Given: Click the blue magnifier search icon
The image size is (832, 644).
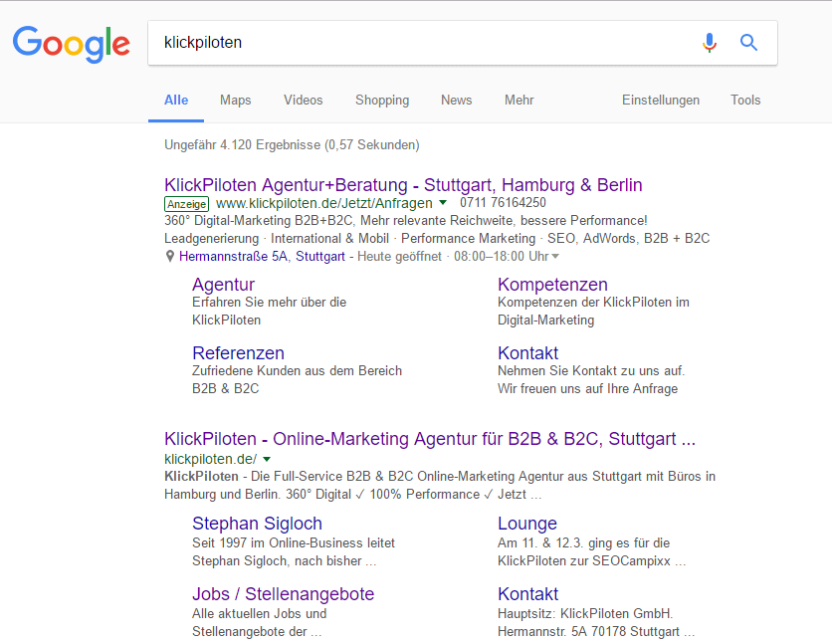Looking at the screenshot, I should point(748,43).
